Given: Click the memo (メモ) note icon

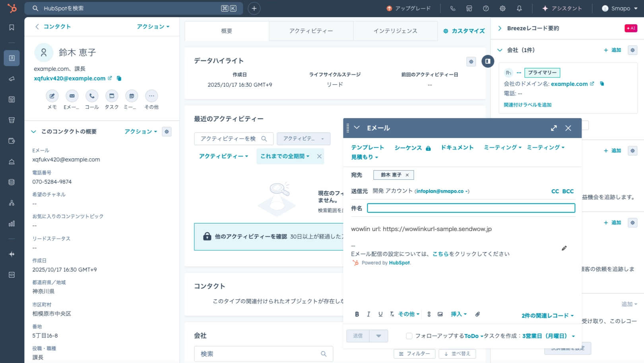Looking at the screenshot, I should tap(52, 96).
